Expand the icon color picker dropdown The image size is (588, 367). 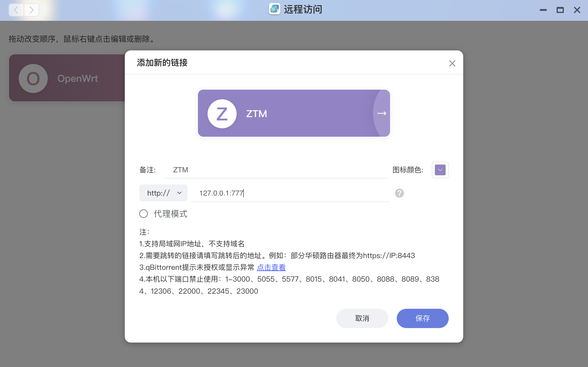[x=440, y=170]
